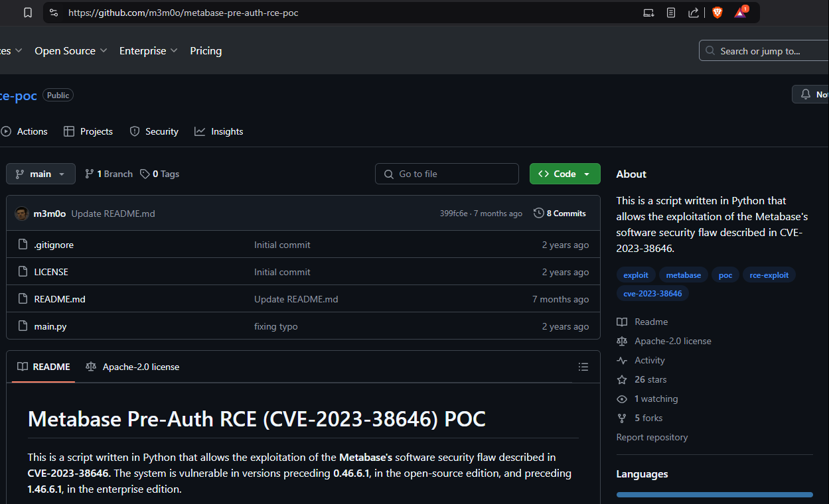Expand the Open Source nav menu

pos(70,51)
